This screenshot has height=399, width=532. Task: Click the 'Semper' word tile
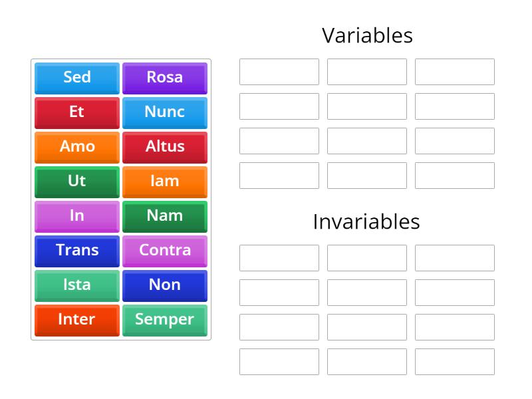(x=165, y=320)
